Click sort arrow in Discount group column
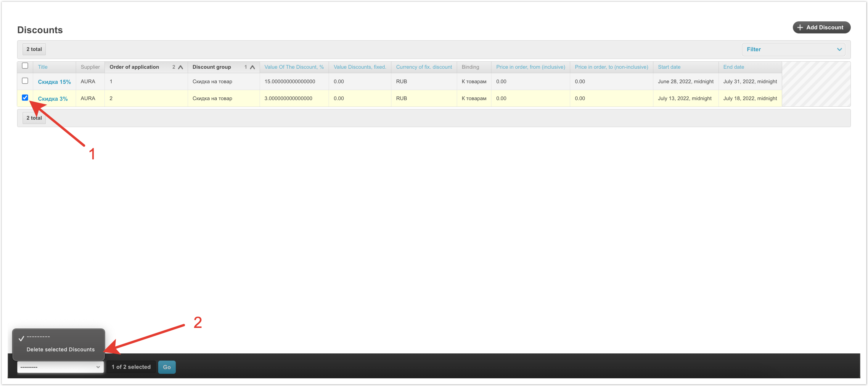The image size is (868, 386). pyautogui.click(x=253, y=67)
